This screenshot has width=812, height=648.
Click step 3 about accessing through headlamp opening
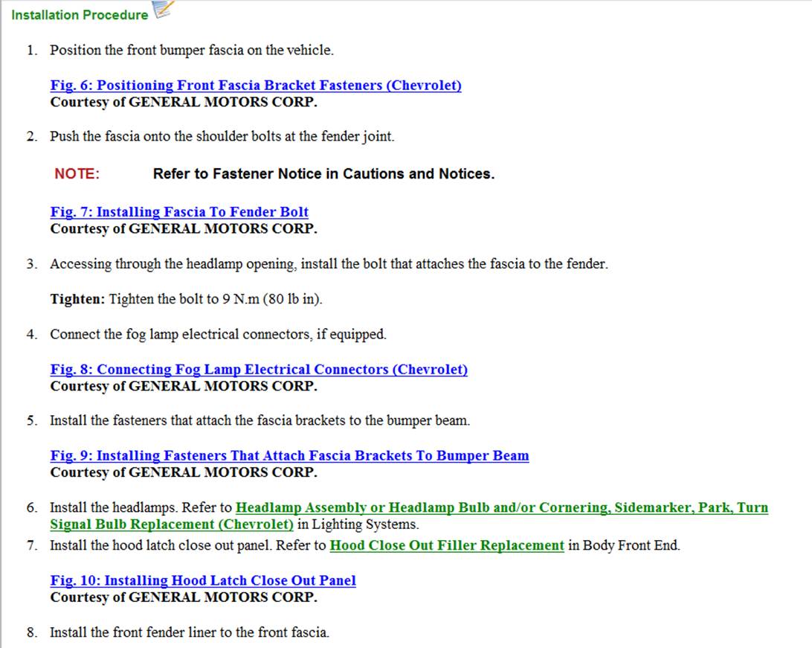(x=328, y=264)
